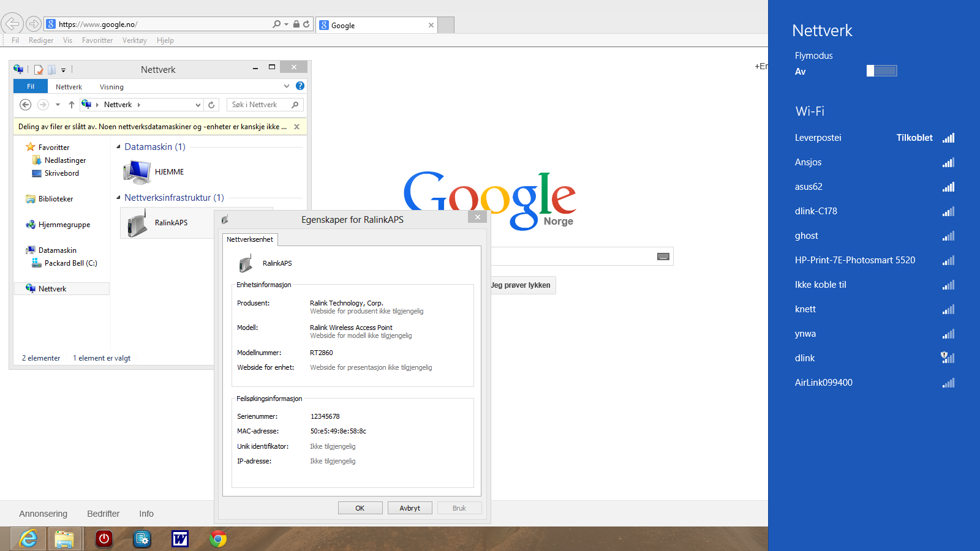Viewport: 980px width, 551px height.
Task: Select the asus62 Wi-Fi network
Action: tap(875, 187)
